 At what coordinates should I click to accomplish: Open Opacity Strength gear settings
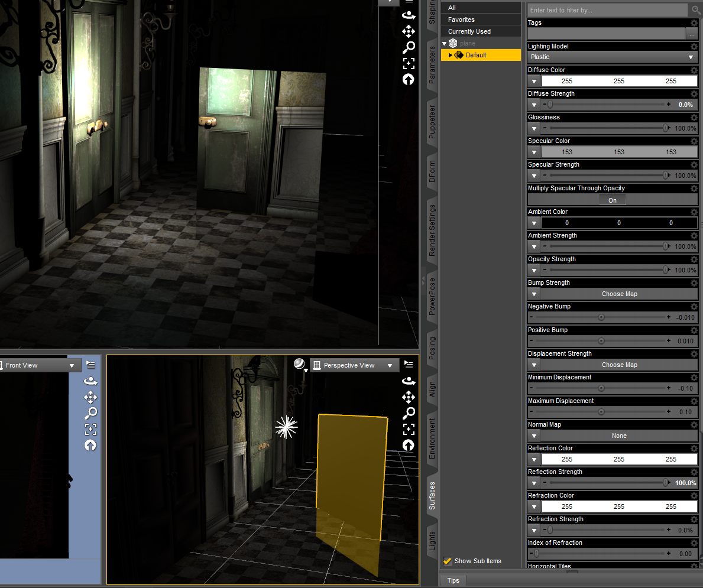point(694,259)
